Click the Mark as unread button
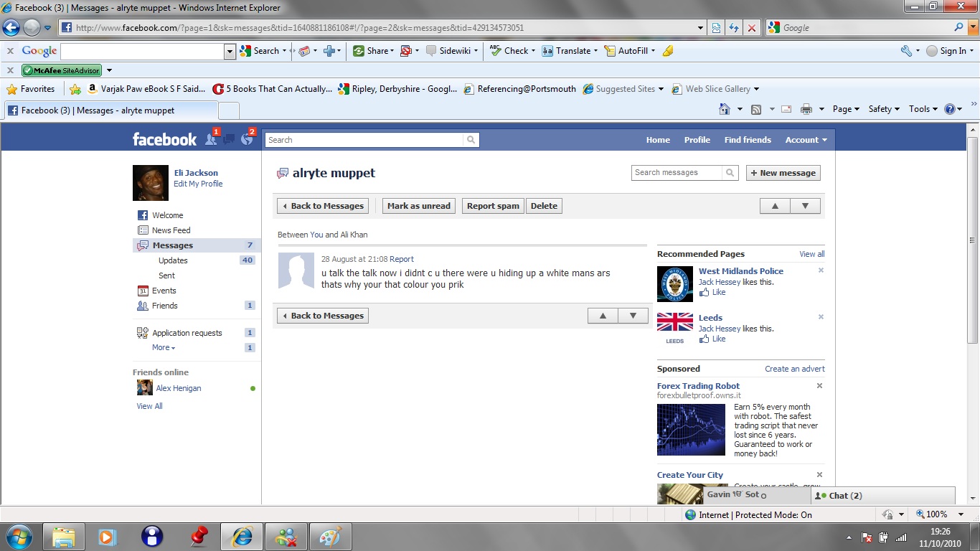The image size is (980, 551). point(419,206)
